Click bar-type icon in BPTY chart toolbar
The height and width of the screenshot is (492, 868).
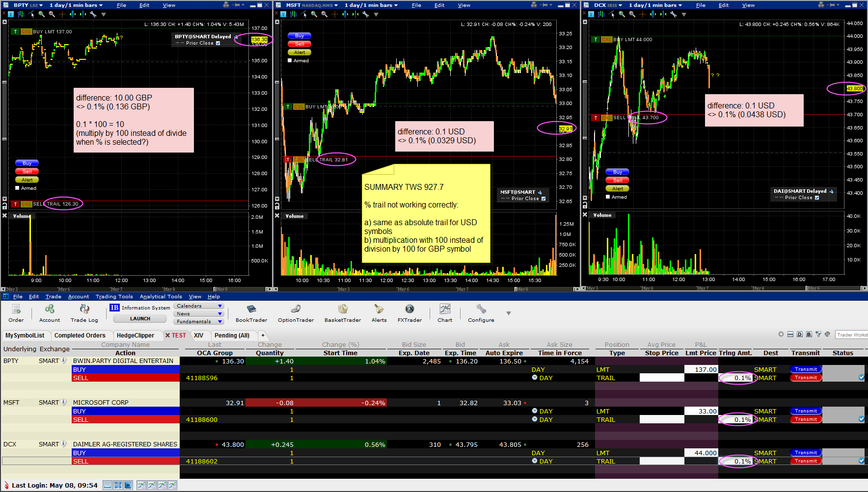tap(21, 14)
